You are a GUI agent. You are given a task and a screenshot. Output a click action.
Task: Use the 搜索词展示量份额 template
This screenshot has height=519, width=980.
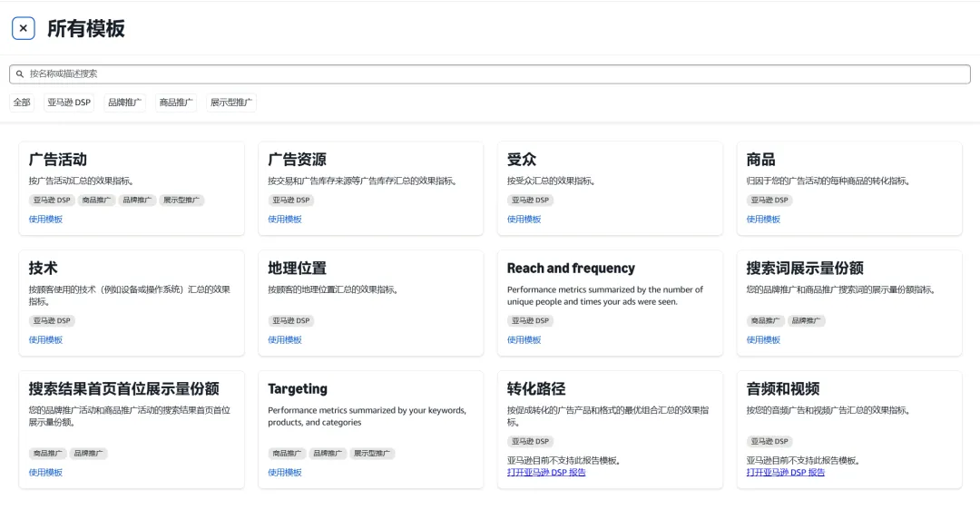[x=763, y=339]
